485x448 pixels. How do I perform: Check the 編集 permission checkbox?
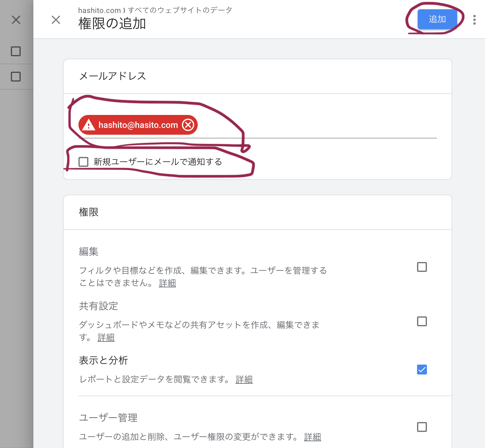point(422,267)
